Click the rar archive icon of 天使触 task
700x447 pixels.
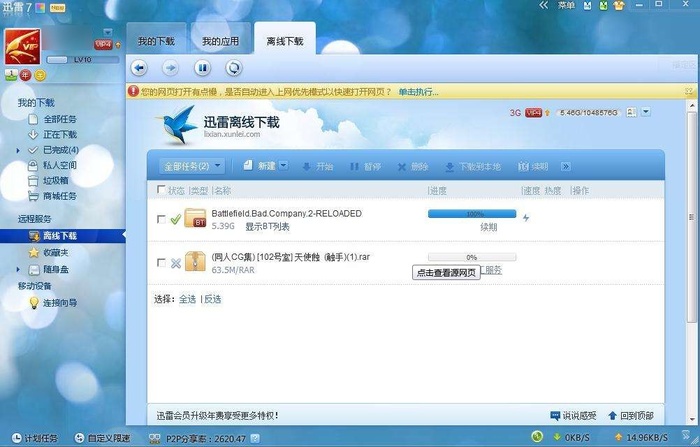tap(195, 261)
